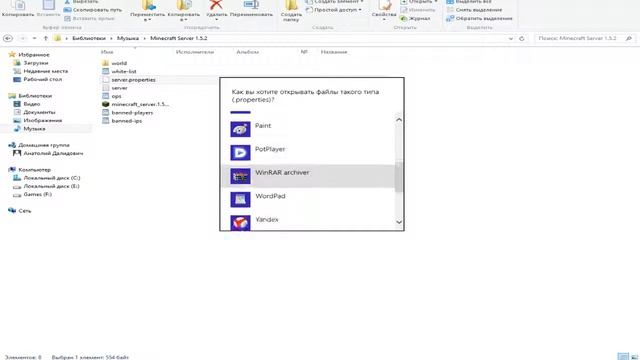The image size is (640, 360).
Task: Open Games (F:) drive in sidebar
Action: 33,195
